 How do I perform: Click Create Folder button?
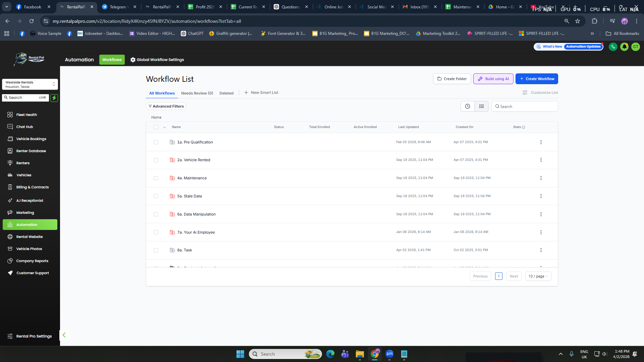(x=452, y=79)
